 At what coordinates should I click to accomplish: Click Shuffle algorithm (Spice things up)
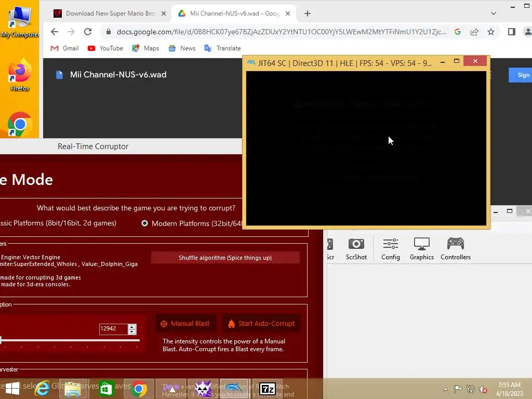[x=225, y=258]
